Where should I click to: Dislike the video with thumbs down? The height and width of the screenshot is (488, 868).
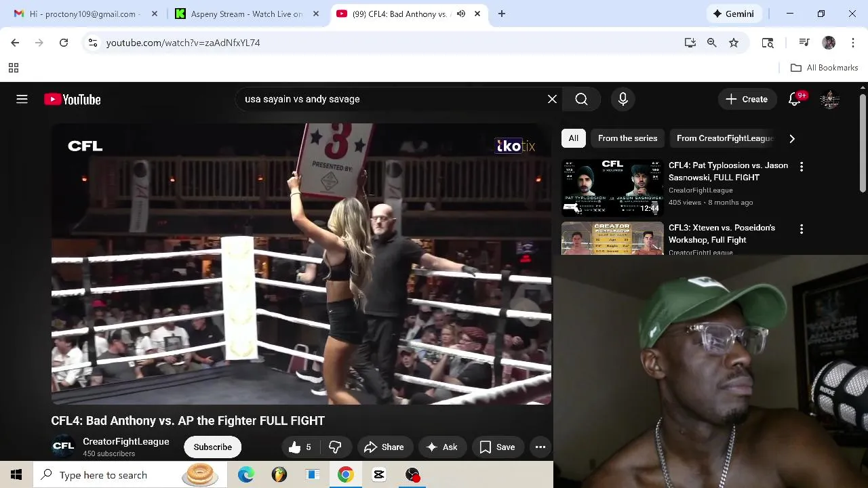pyautogui.click(x=335, y=447)
